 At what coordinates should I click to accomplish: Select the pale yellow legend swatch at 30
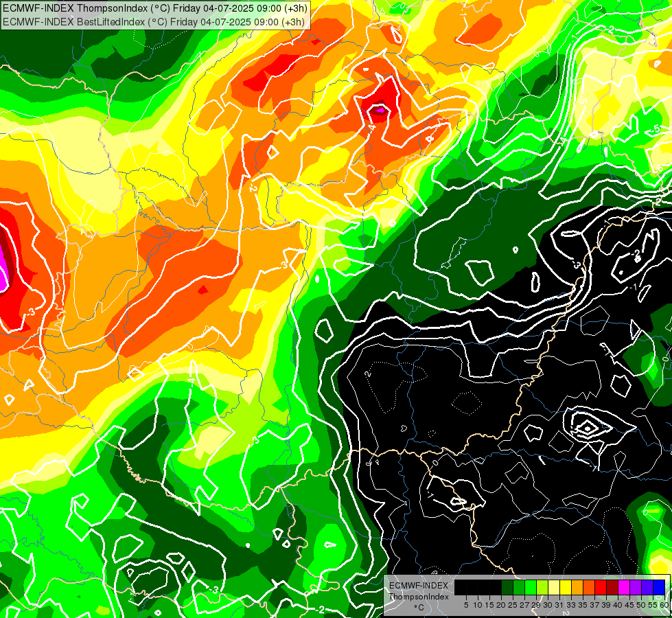tap(554, 587)
